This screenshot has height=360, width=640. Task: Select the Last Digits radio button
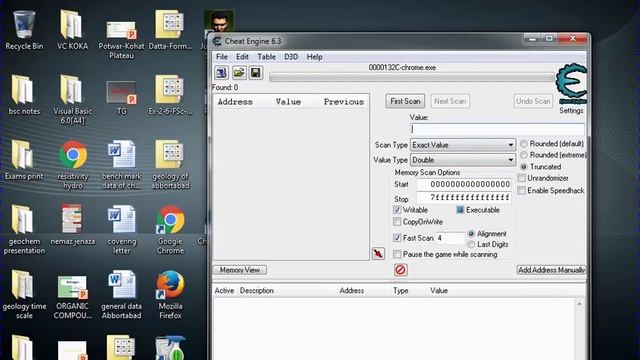coord(471,244)
